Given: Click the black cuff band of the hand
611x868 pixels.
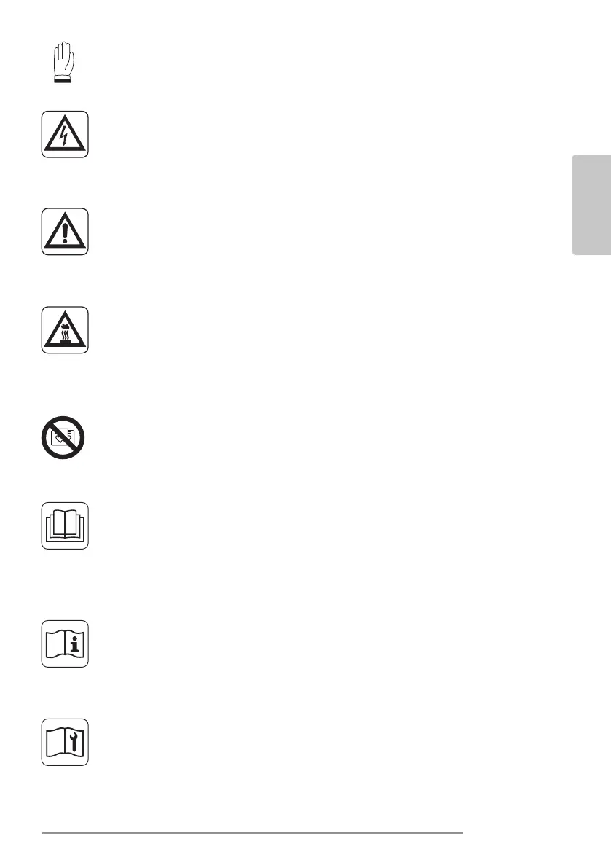Looking at the screenshot, I should (63, 81).
